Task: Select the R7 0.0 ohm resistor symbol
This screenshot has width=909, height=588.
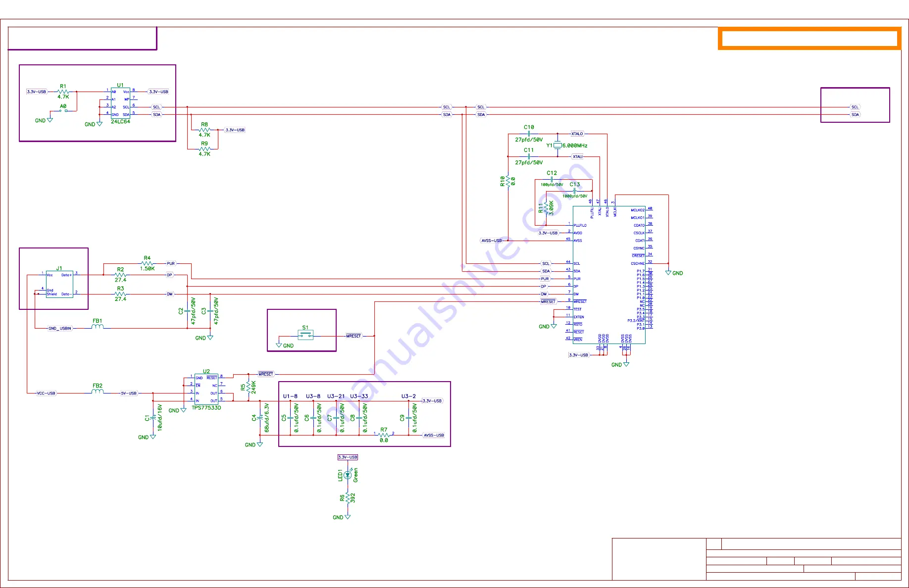Action: pyautogui.click(x=384, y=435)
